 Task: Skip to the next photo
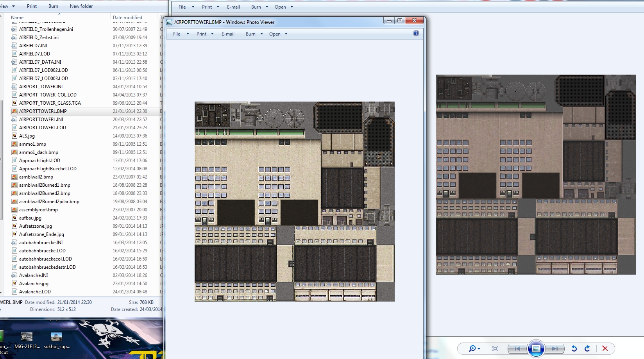tap(555, 348)
